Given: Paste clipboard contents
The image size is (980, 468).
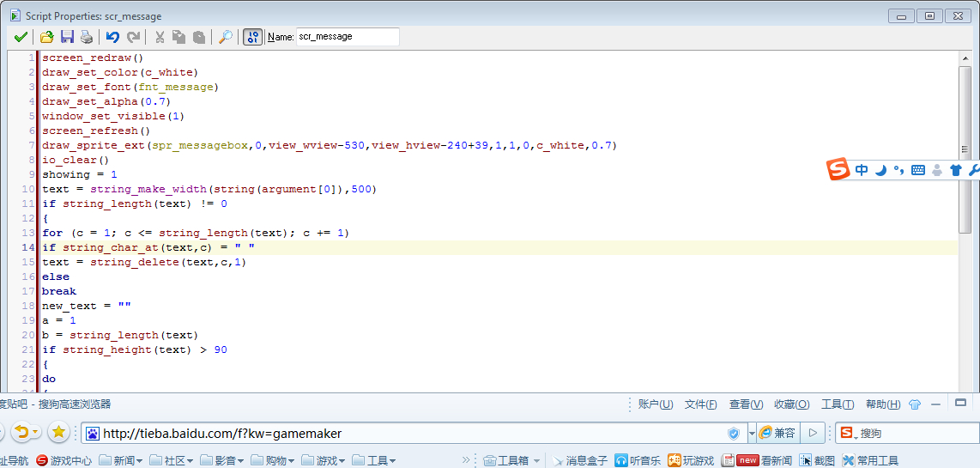Looking at the screenshot, I should pyautogui.click(x=199, y=37).
